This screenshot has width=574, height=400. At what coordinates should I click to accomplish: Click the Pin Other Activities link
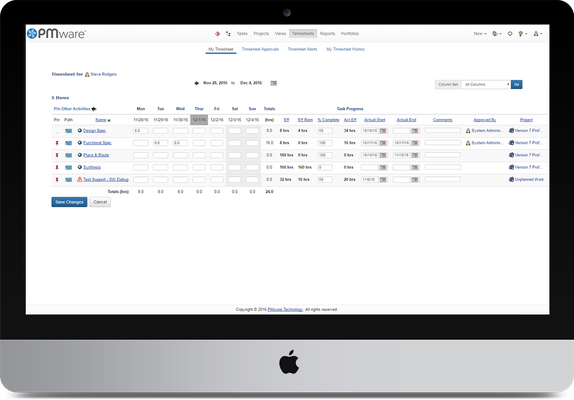pos(72,109)
